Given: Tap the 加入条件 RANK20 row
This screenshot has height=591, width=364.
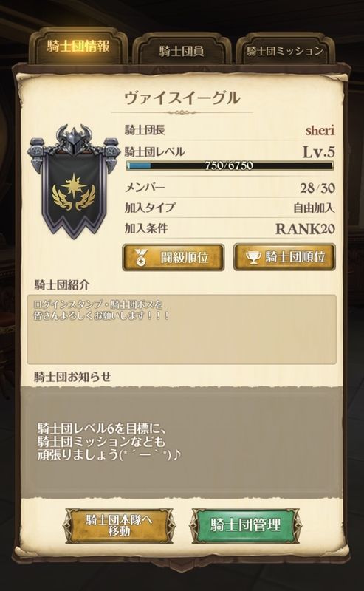Looking at the screenshot, I should [x=230, y=228].
